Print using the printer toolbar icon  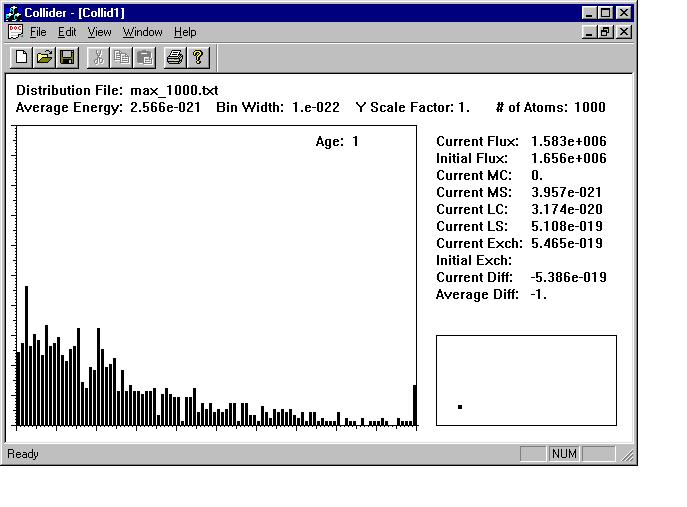[175, 58]
